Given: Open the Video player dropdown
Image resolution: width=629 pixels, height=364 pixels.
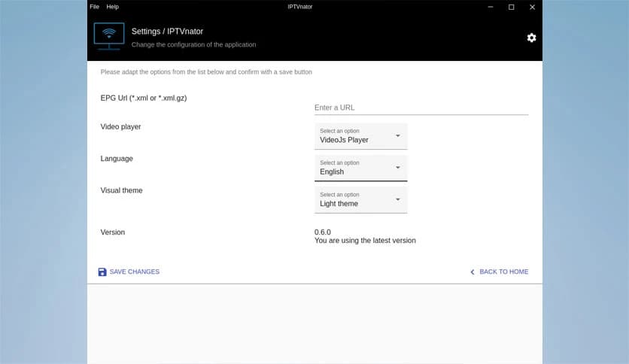Looking at the screenshot, I should [x=360, y=136].
